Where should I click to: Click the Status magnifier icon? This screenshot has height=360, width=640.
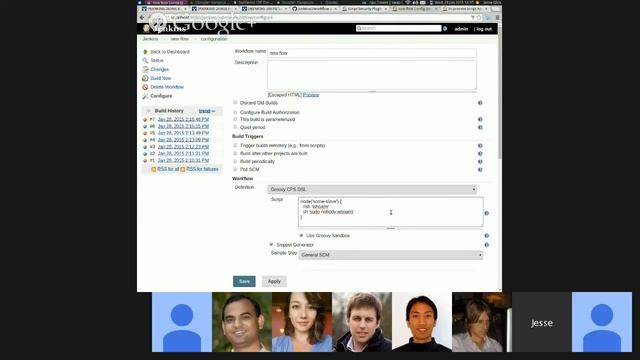click(145, 60)
